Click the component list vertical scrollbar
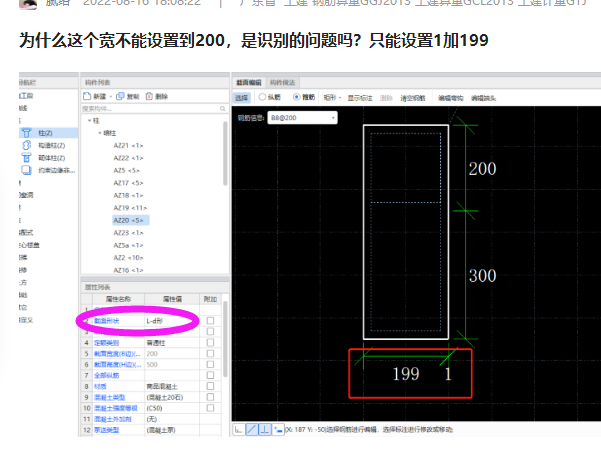The height and width of the screenshot is (469, 601). (x=225, y=153)
